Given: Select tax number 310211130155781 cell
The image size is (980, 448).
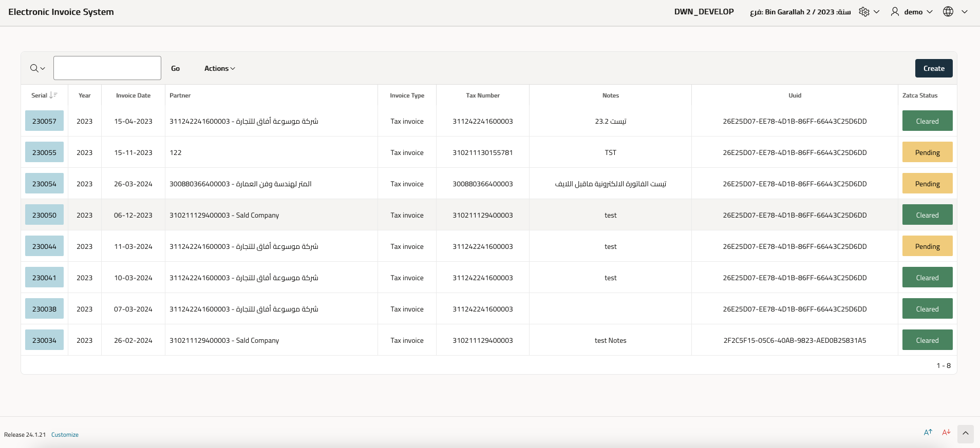Looking at the screenshot, I should point(483,152).
